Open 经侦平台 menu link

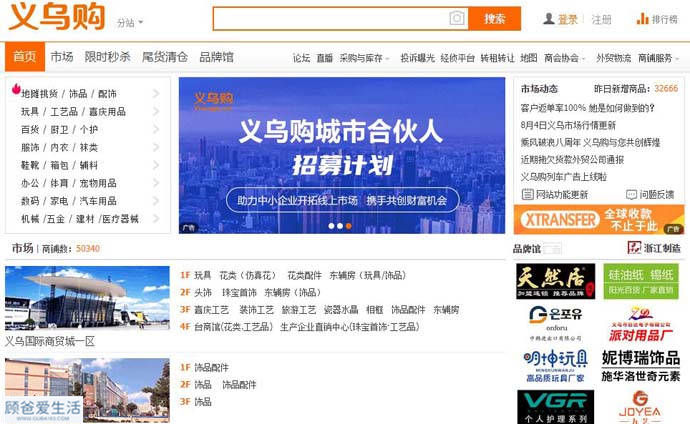click(458, 58)
